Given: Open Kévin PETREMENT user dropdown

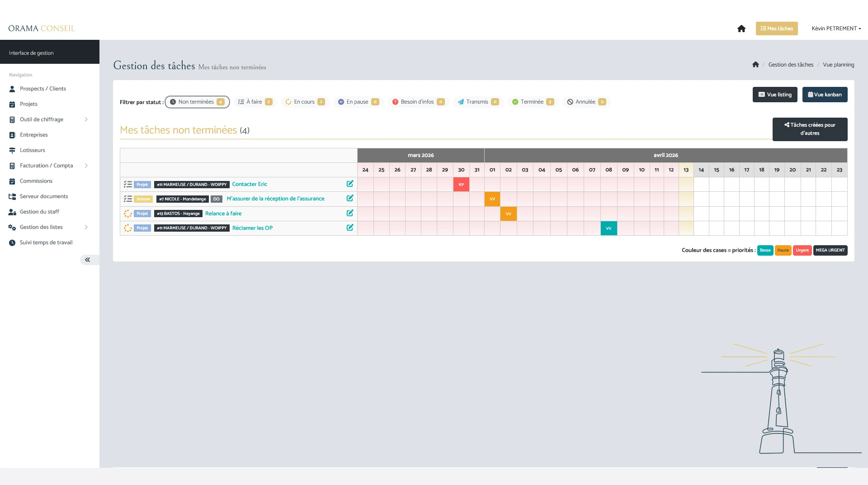Looking at the screenshot, I should [836, 29].
